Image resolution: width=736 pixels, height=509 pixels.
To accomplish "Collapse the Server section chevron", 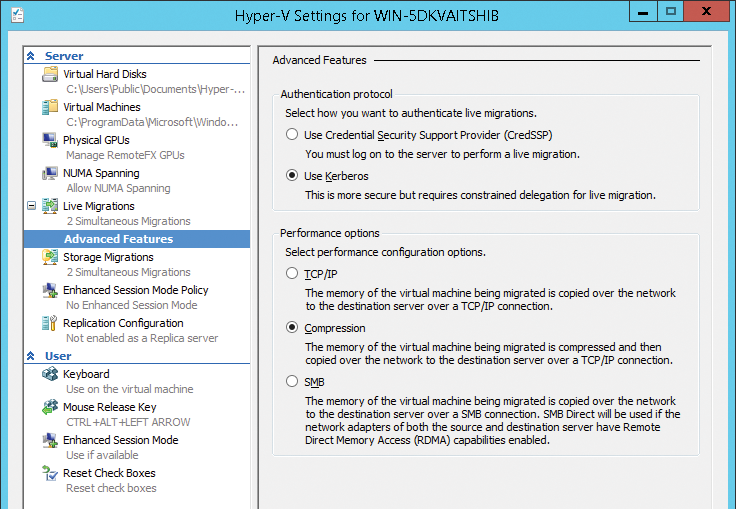I will (x=31, y=56).
